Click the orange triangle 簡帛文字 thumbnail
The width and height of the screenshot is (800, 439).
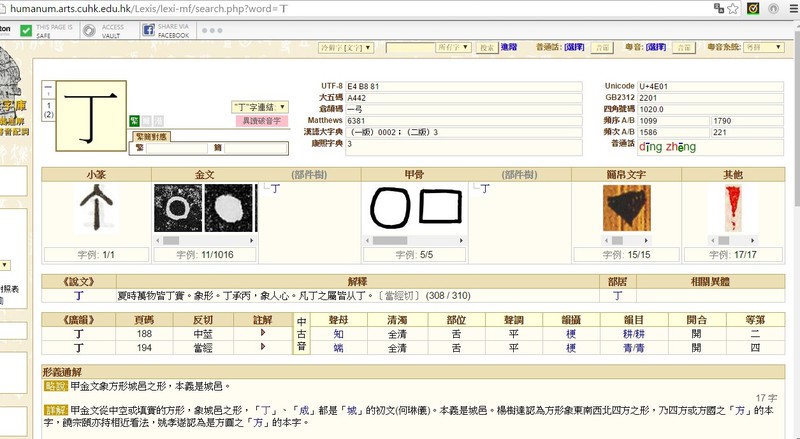626,210
